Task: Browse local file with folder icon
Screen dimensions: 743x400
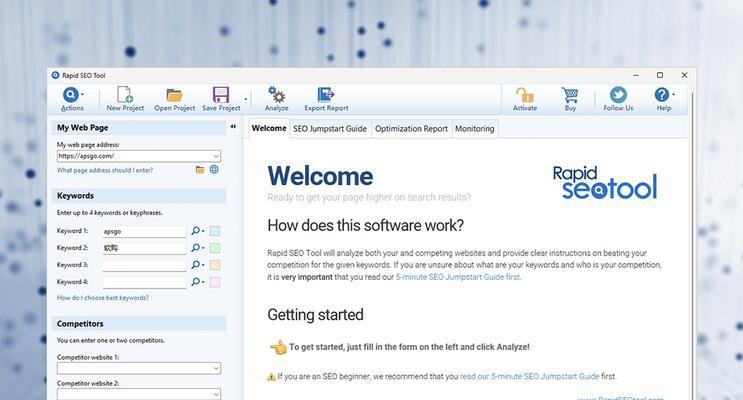Action: (x=200, y=170)
